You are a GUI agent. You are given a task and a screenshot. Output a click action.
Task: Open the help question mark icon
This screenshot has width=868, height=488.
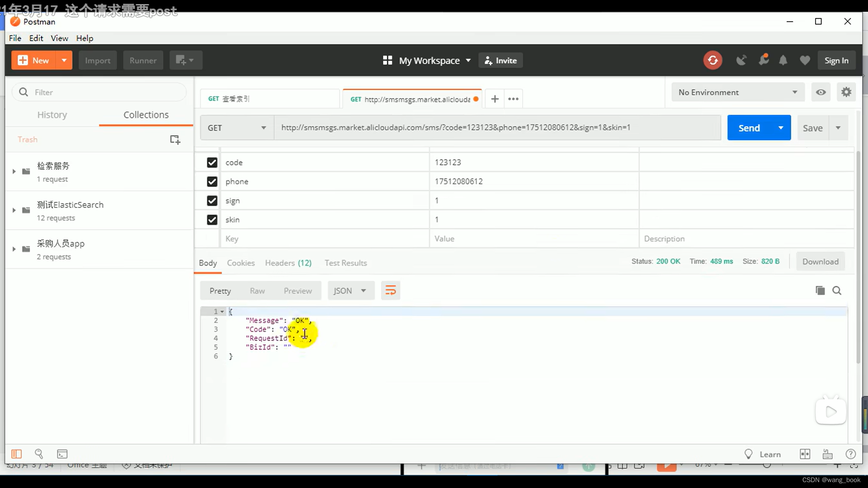[x=851, y=454]
